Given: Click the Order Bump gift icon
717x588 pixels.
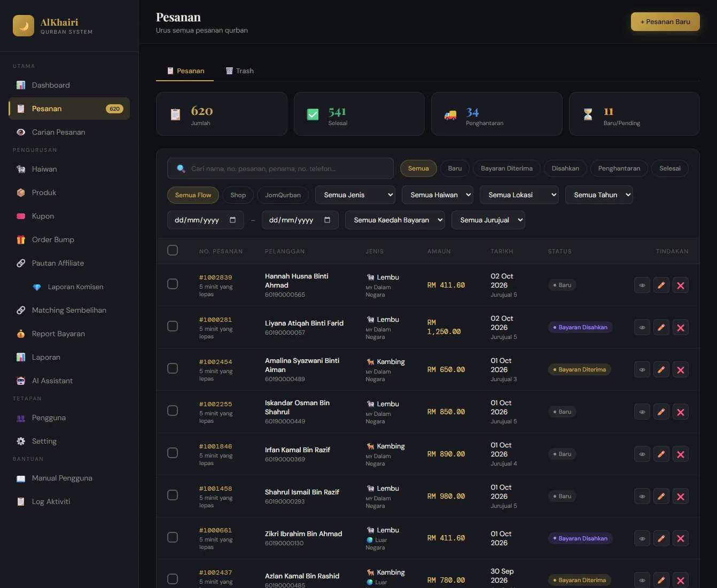Looking at the screenshot, I should point(21,239).
